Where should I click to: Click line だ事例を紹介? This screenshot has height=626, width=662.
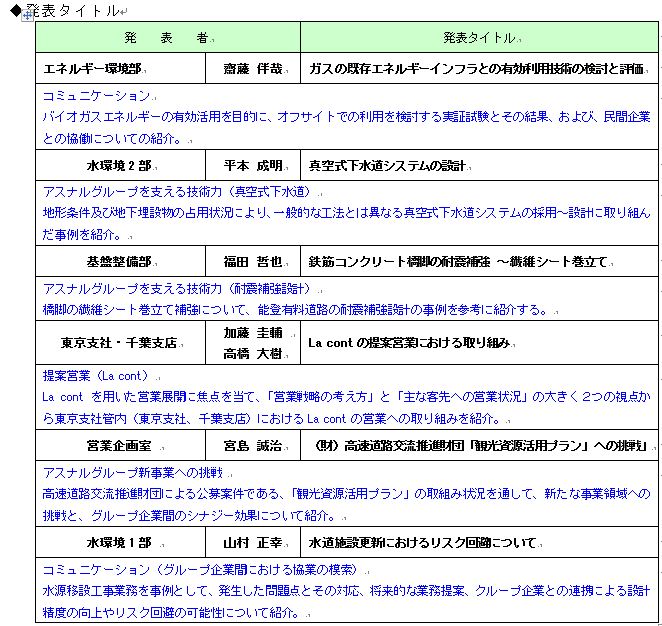pos(82,234)
